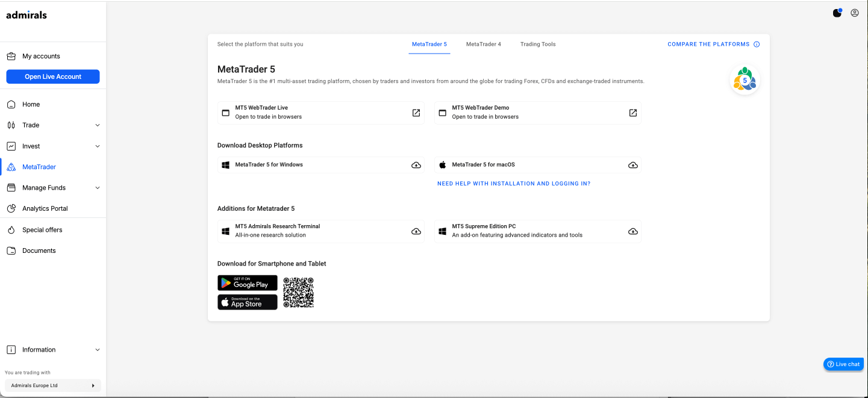Switch to the MetaTrader 5 tab
This screenshot has width=868, height=398.
coord(429,45)
